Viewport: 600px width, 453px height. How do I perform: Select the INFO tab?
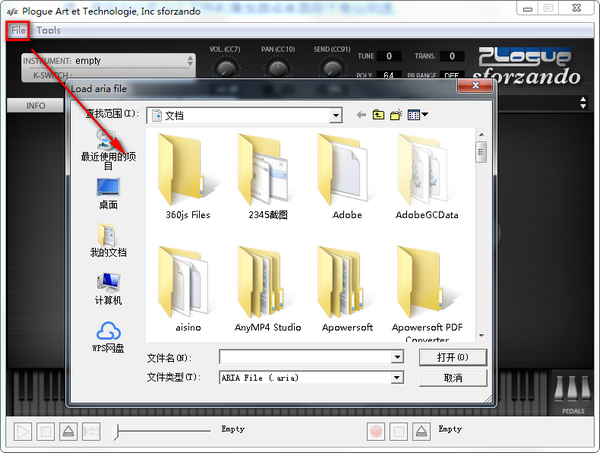click(x=35, y=106)
